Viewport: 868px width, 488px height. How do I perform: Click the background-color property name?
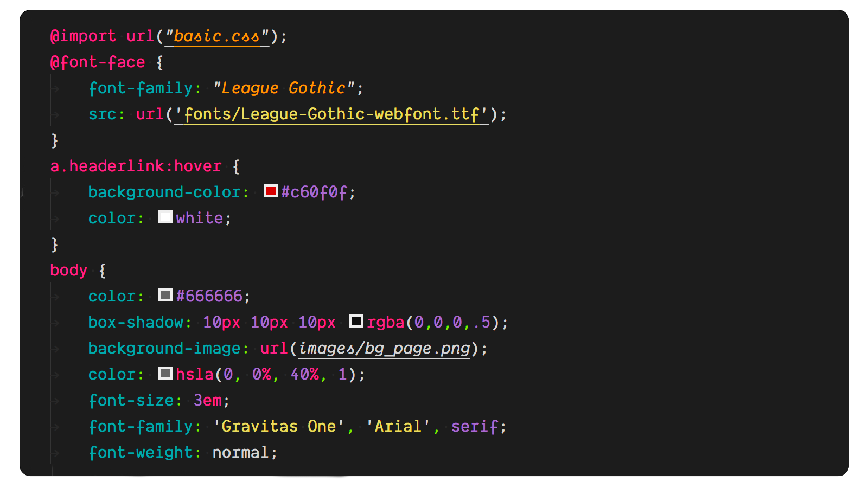[164, 192]
